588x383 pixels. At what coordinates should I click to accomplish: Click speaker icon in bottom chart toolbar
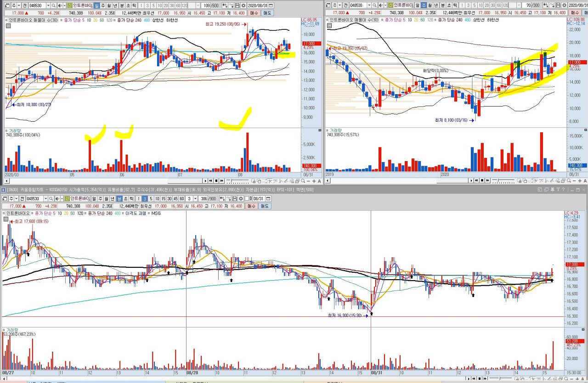click(57, 198)
